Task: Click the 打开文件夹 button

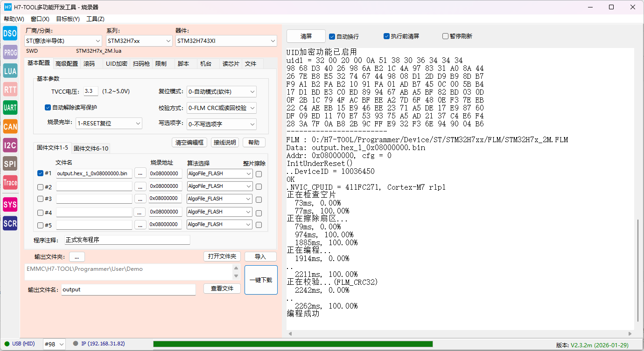Action: tap(222, 256)
